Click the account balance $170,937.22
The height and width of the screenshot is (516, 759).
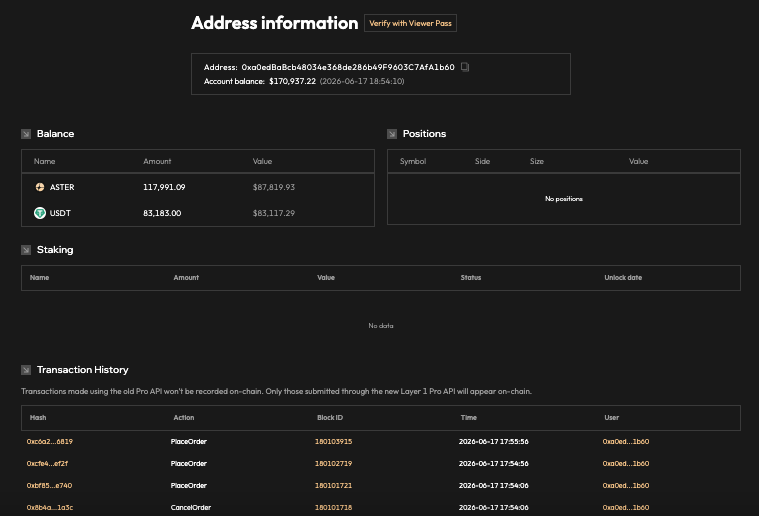292,81
